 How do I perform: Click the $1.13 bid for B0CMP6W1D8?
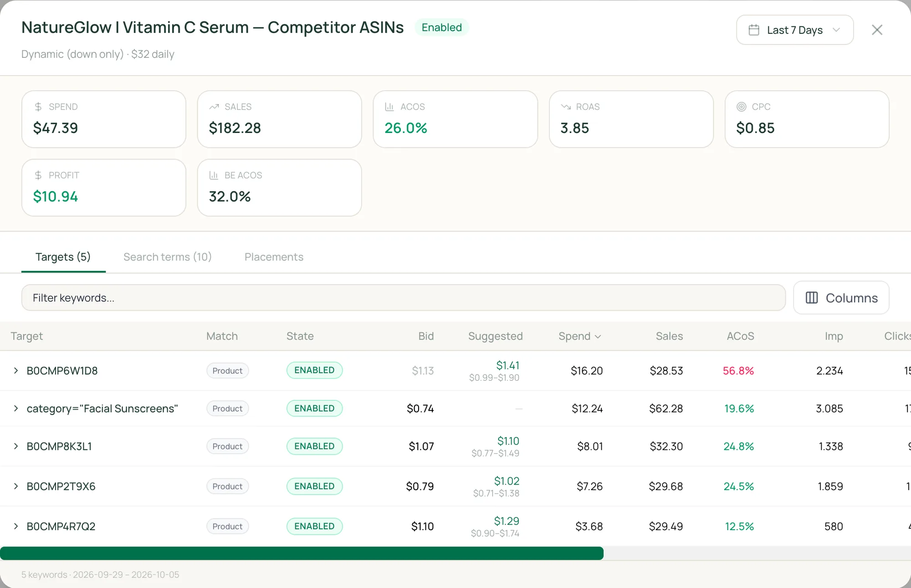pyautogui.click(x=423, y=371)
